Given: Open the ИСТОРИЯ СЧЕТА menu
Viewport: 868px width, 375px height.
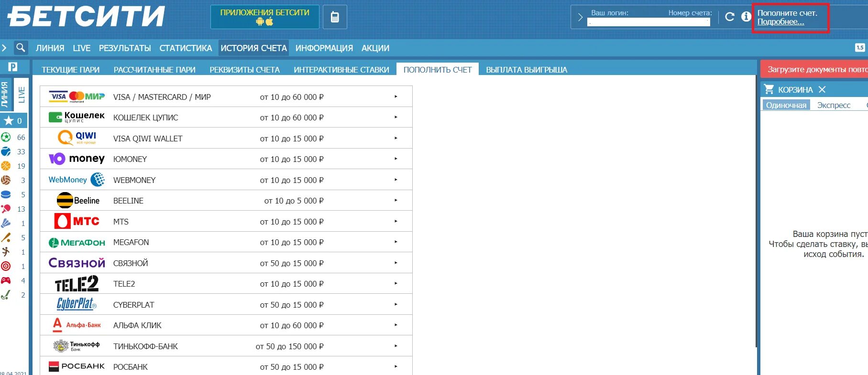Looking at the screenshot, I should coord(253,48).
